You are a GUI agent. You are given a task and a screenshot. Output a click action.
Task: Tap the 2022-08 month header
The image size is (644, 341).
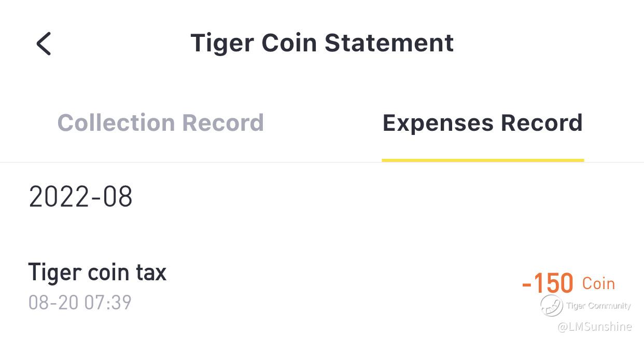tap(80, 197)
